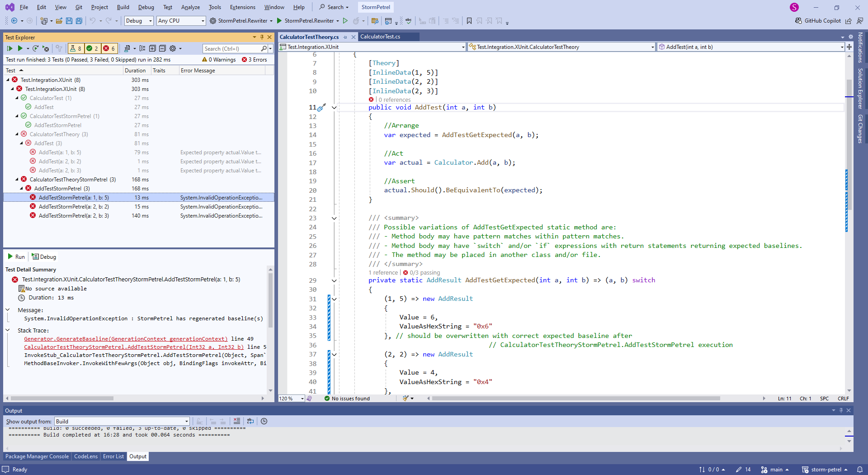Collapse CalculatorTestTheory (3) tree node

click(17, 134)
